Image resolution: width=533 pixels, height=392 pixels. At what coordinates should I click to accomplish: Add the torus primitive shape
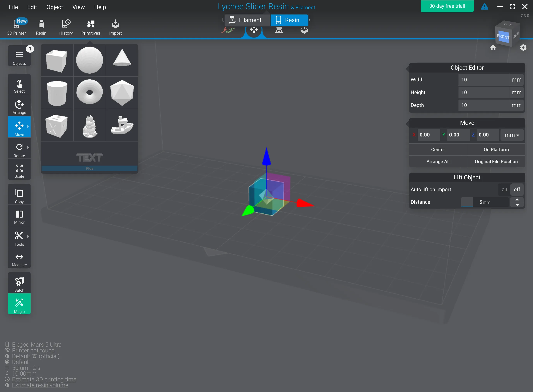coord(90,92)
